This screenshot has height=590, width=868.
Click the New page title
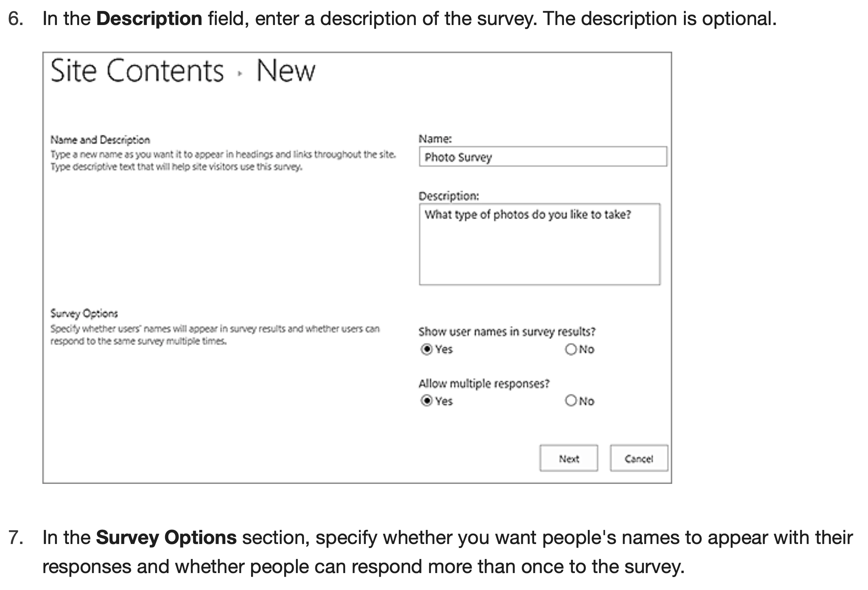point(286,71)
